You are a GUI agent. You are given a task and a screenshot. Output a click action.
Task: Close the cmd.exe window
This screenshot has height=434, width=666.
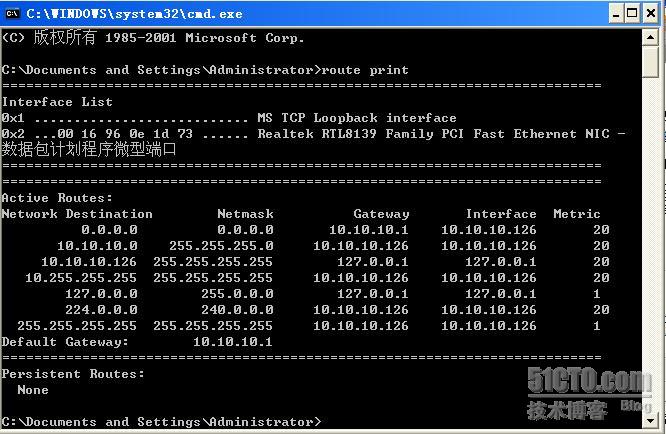click(x=650, y=14)
